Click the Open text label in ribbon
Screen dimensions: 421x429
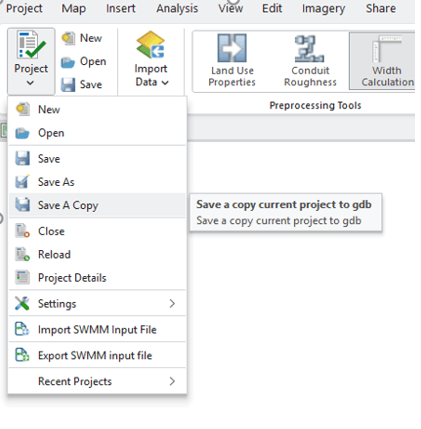pyautogui.click(x=93, y=62)
